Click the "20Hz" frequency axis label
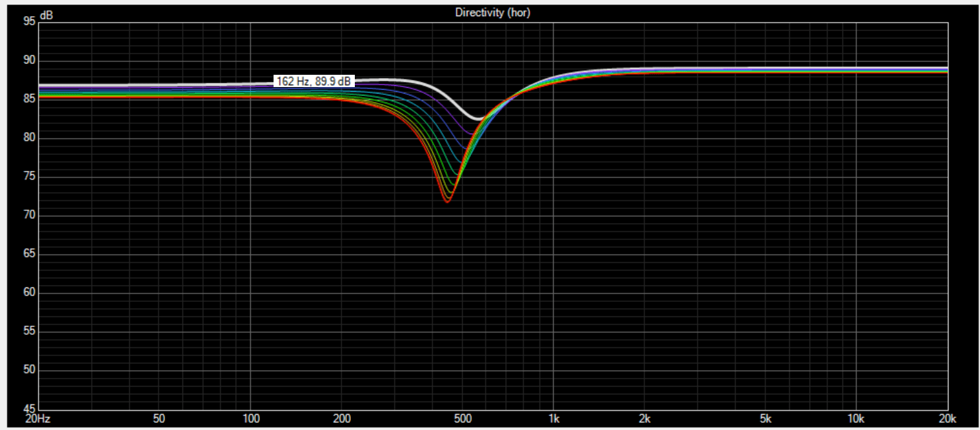Screen dimensions: 980x430 tap(37, 418)
